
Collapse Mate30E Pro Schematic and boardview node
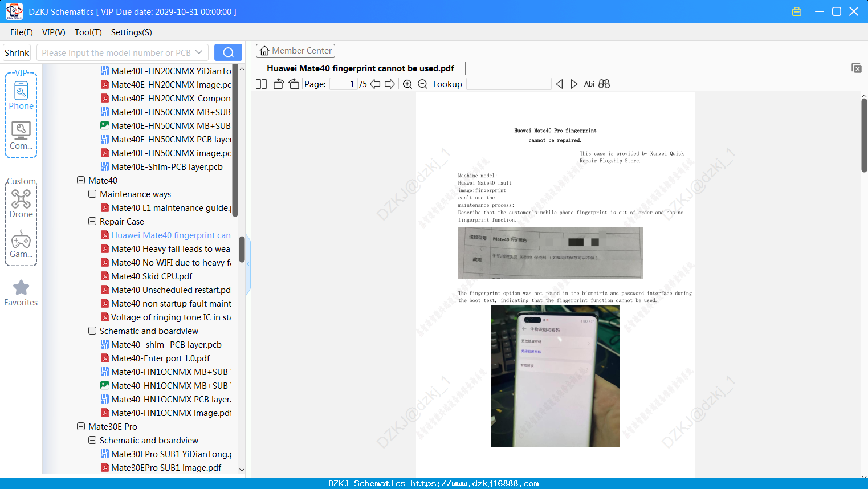click(92, 441)
